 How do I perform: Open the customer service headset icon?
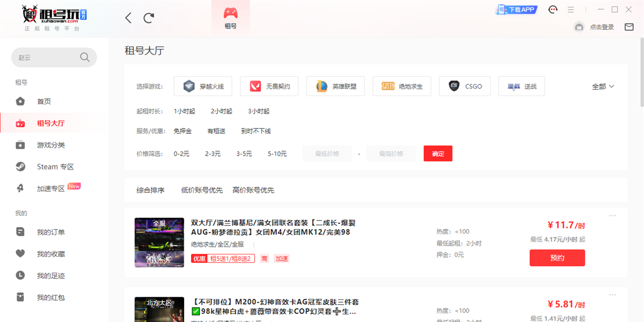click(553, 10)
